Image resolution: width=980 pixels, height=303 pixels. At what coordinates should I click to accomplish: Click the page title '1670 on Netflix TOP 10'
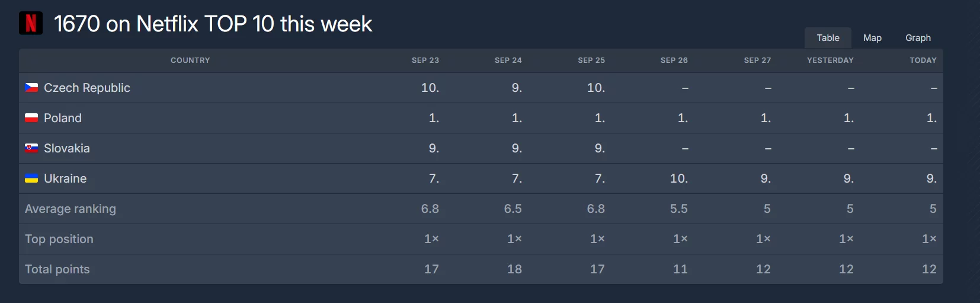(x=164, y=24)
